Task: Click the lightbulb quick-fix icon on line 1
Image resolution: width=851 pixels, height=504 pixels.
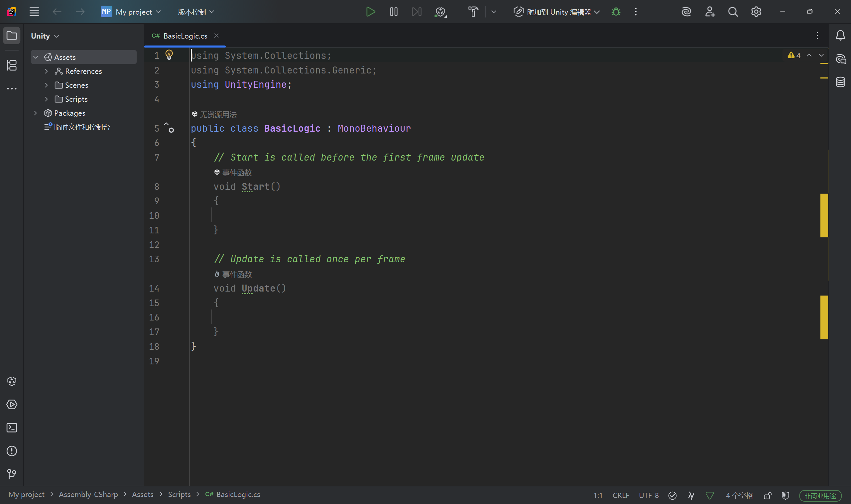Action: [169, 55]
